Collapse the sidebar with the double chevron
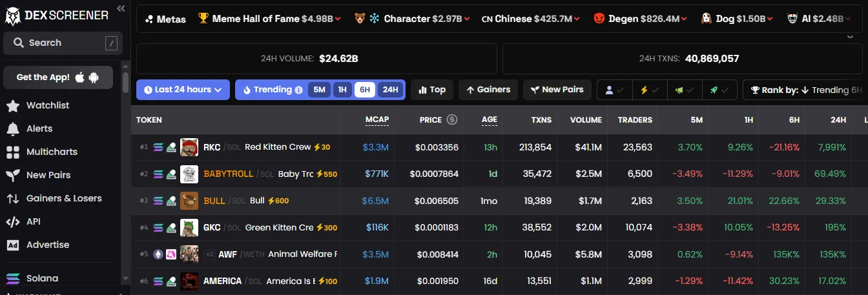 click(121, 8)
